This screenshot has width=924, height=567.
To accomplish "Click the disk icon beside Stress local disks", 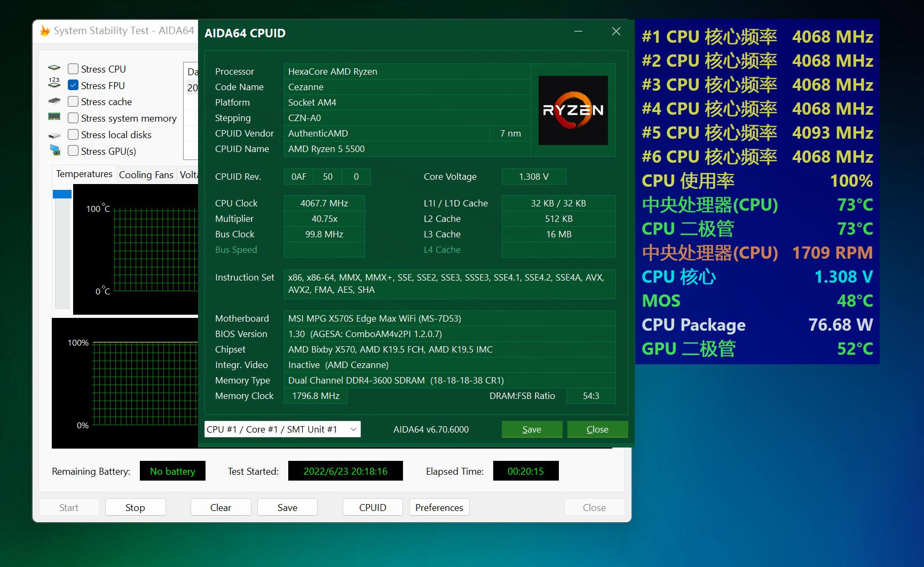I will [x=54, y=134].
